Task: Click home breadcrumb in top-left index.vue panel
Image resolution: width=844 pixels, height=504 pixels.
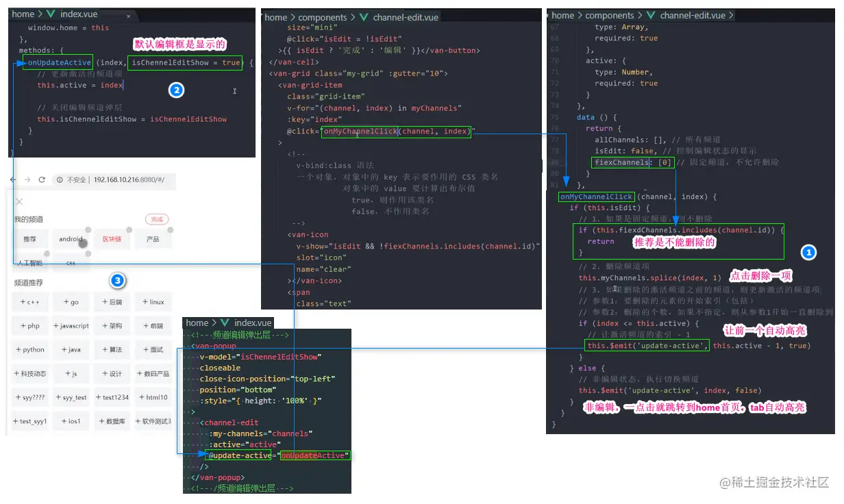Action: 23,14
